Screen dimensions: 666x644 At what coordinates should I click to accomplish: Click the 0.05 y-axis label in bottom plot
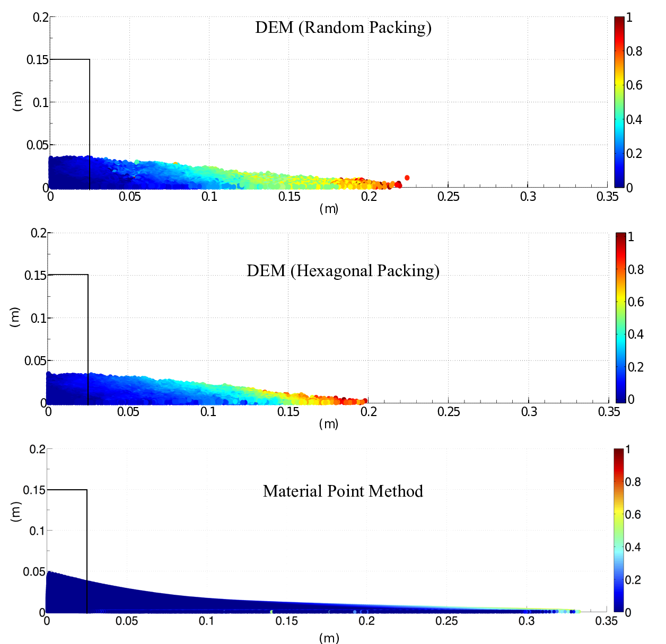click(x=34, y=571)
